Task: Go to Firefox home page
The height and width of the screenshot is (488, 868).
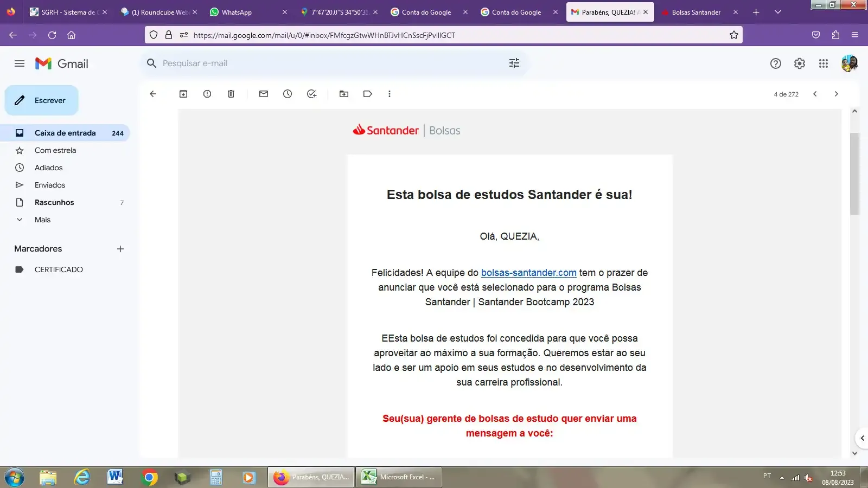Action: tap(71, 35)
